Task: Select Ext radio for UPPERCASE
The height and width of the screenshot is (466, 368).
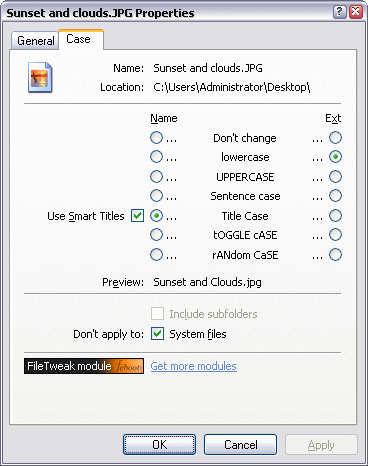Action: [335, 176]
